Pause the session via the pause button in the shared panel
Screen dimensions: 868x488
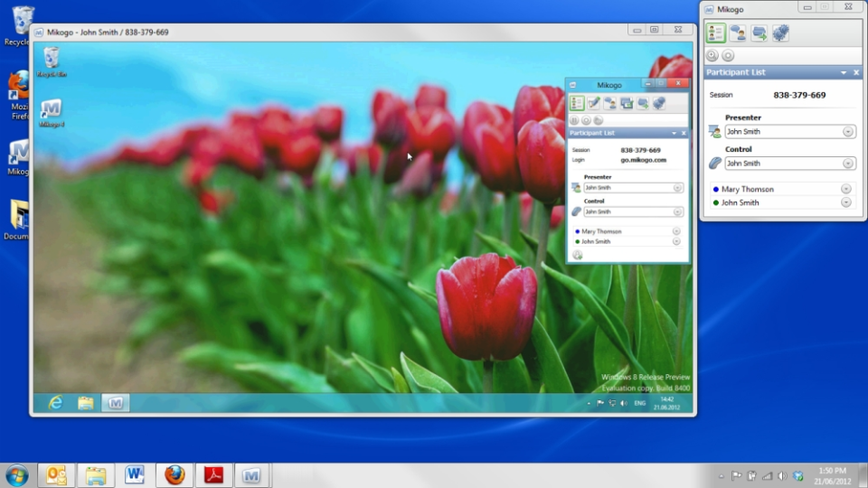[574, 120]
